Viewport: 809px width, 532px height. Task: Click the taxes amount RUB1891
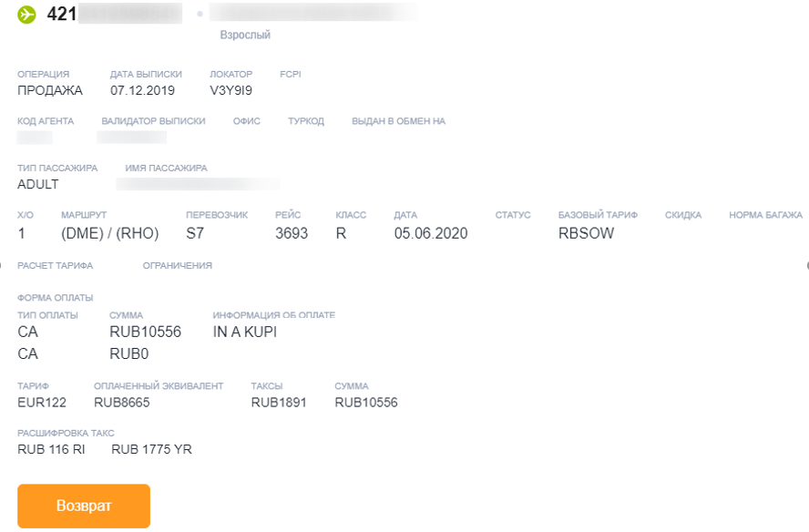(279, 403)
